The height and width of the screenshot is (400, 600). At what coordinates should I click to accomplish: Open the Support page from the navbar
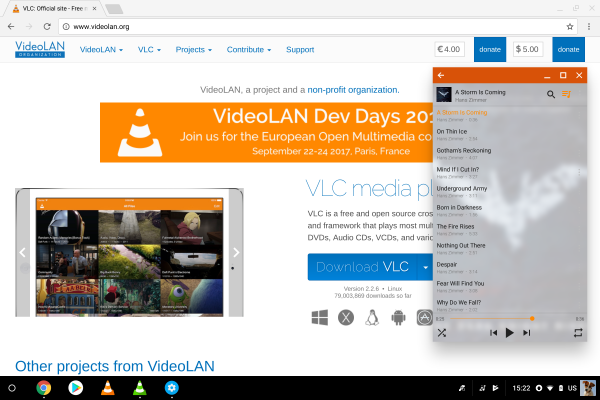point(300,49)
